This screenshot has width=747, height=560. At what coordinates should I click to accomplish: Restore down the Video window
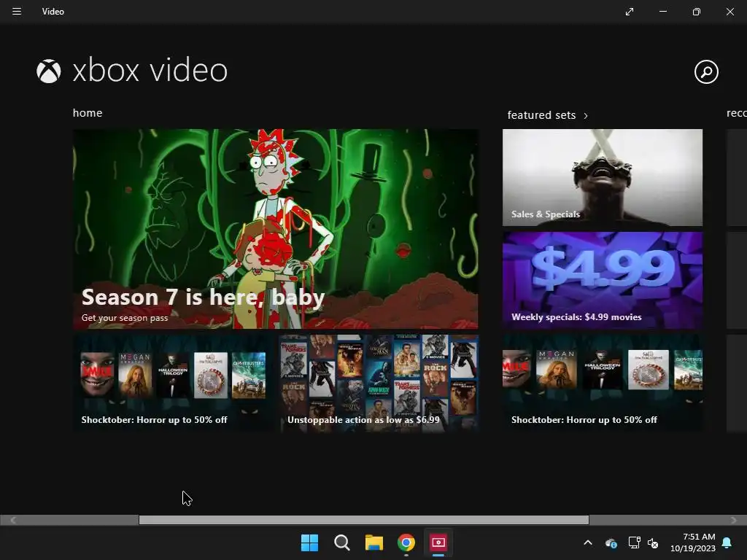click(697, 12)
